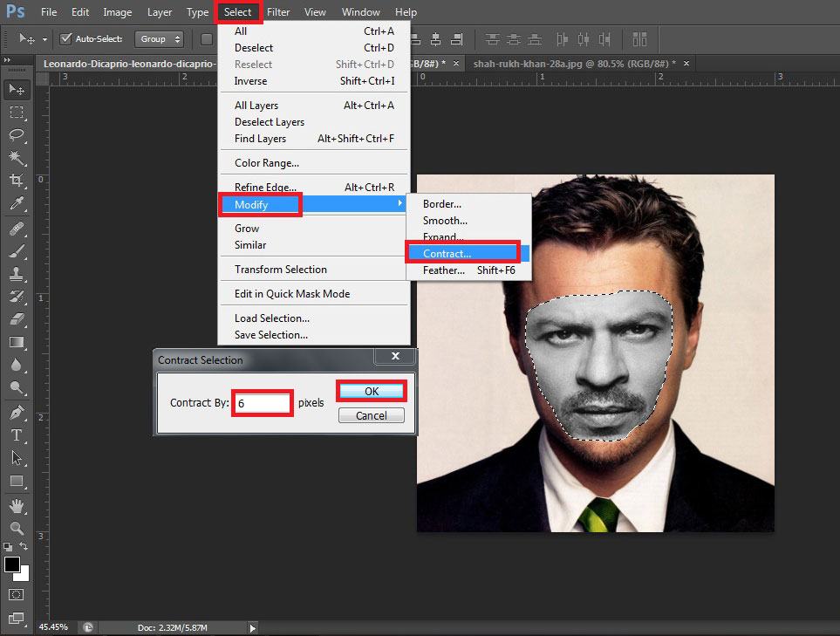Viewport: 840px width, 636px height.
Task: Select the Crop tool
Action: click(17, 181)
